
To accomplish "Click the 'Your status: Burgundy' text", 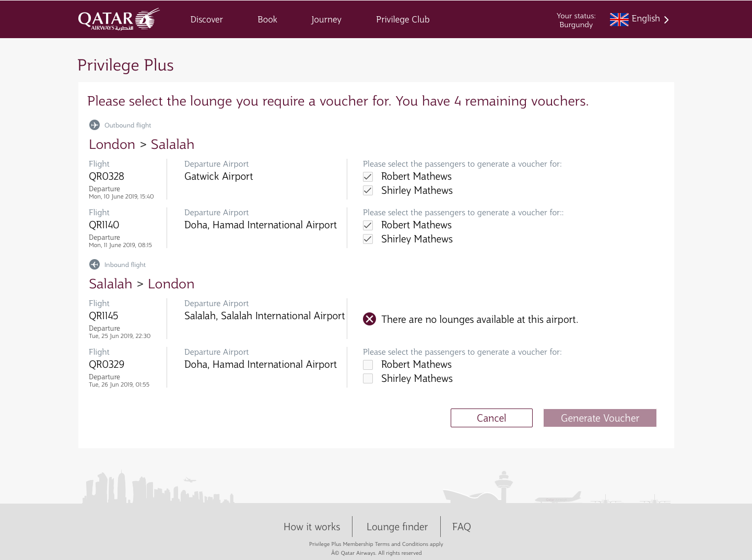I will [x=576, y=20].
